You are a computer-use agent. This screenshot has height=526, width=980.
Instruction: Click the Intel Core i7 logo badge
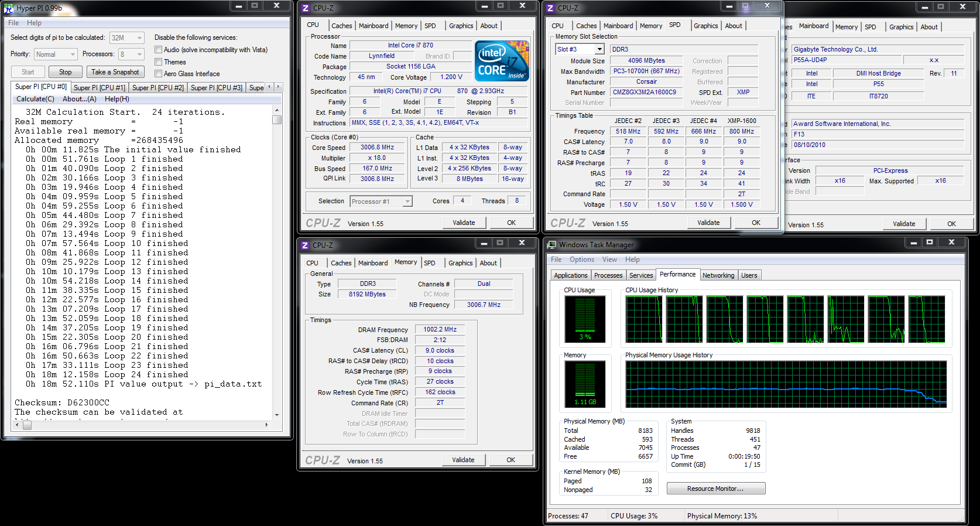point(502,61)
